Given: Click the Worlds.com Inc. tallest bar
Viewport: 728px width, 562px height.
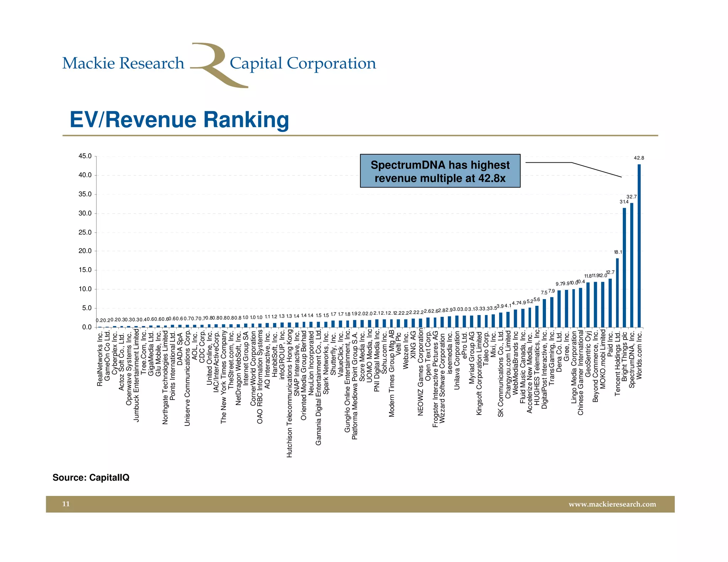Looking at the screenshot, I should click(x=639, y=245).
